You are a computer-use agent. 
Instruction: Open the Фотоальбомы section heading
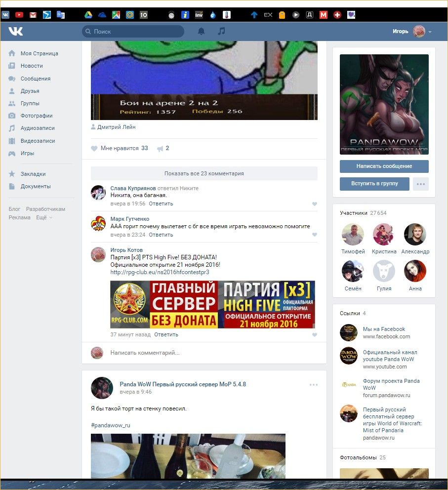[x=358, y=457]
